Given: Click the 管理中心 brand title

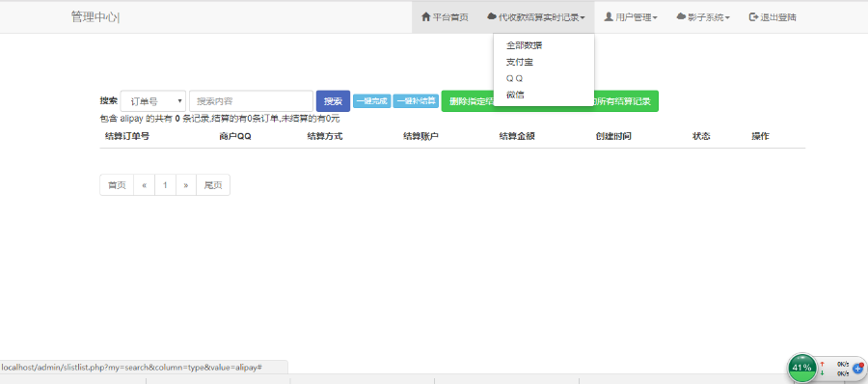Looking at the screenshot, I should (95, 17).
